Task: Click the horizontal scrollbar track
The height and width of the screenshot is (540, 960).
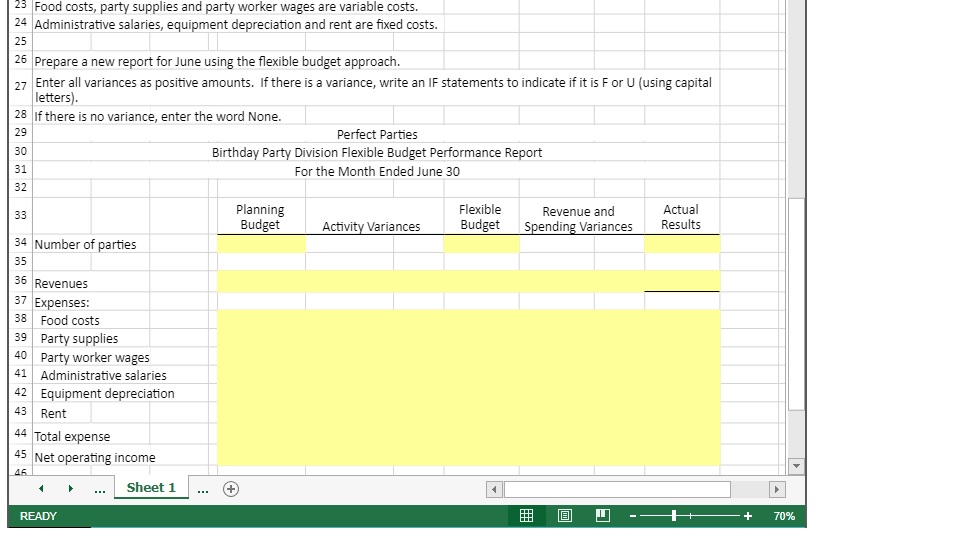Action: tap(749, 489)
